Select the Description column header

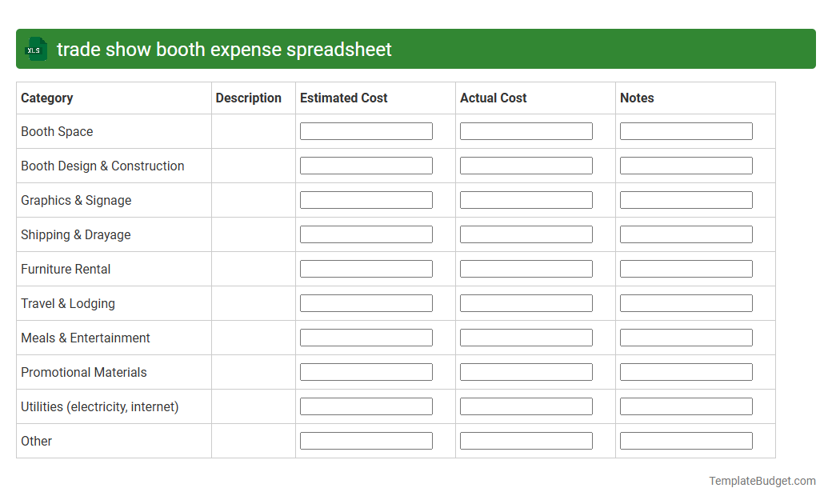pyautogui.click(x=248, y=98)
